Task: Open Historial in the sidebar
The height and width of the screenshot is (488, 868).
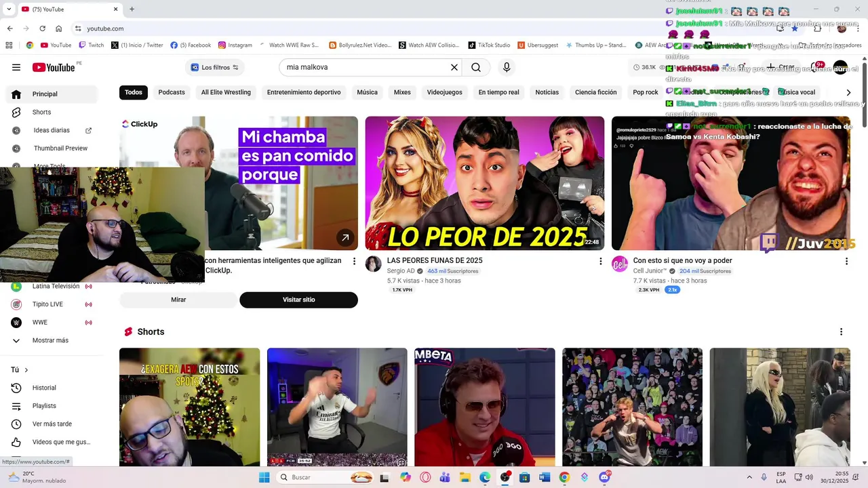Action: 44,388
